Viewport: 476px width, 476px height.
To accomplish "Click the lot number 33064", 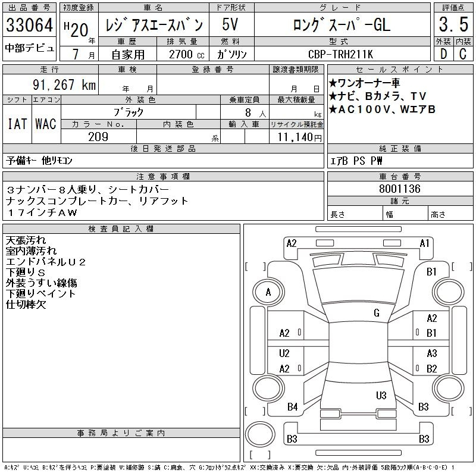I will tap(30, 26).
